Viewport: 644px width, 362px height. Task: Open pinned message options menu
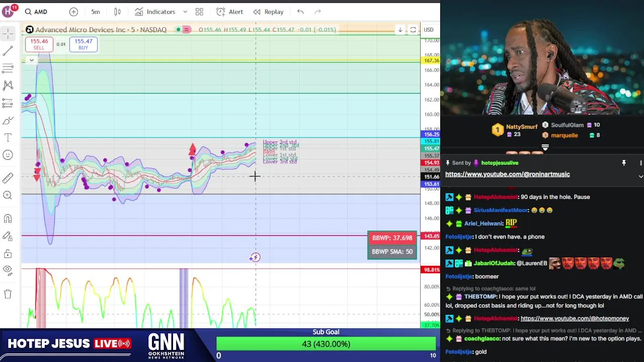coord(640,163)
